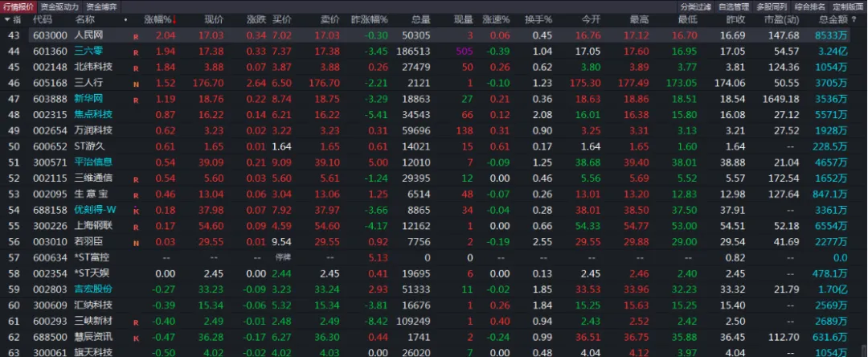Screen dimensions: 868x357
Task: Click the K marker in 慧辰资讯 row
Action: [136, 339]
